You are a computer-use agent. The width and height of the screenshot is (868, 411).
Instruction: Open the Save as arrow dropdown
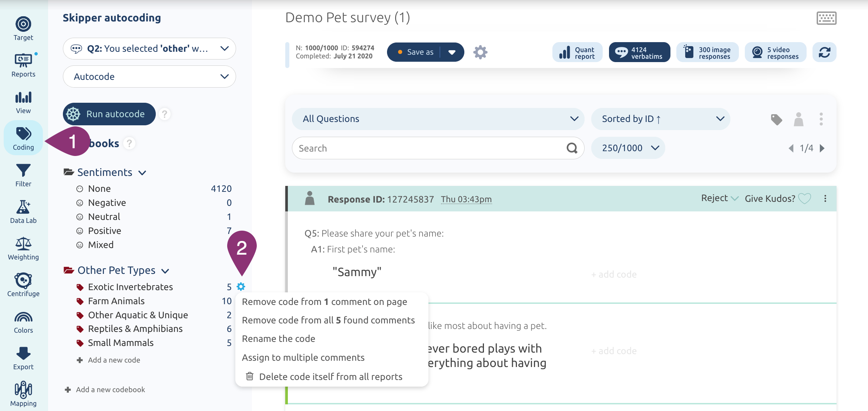coord(452,52)
